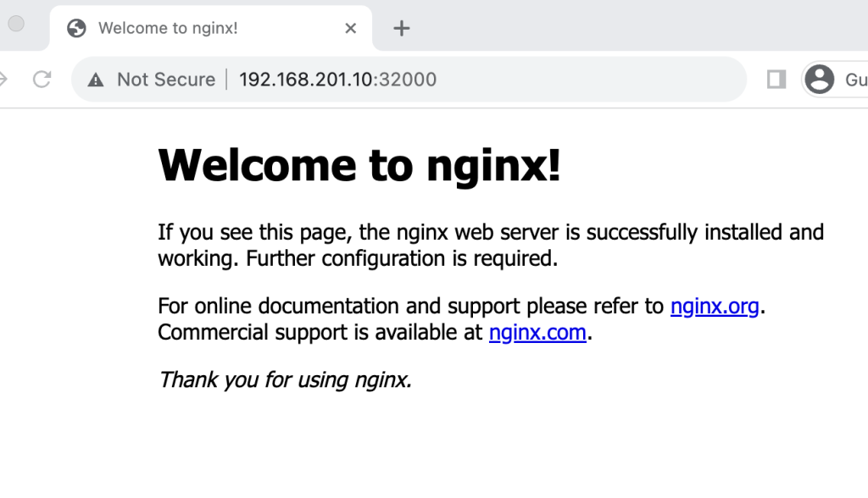This screenshot has height=498, width=868.
Task: Open the Guest profile avatar icon
Action: point(820,79)
